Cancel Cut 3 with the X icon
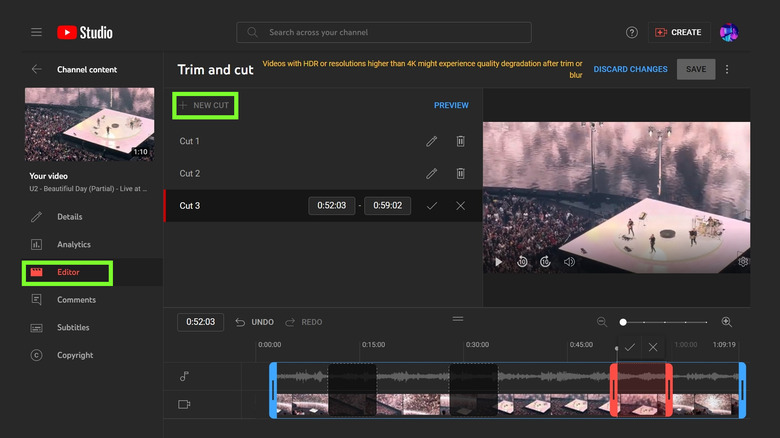The height and width of the screenshot is (438, 780). [x=460, y=206]
